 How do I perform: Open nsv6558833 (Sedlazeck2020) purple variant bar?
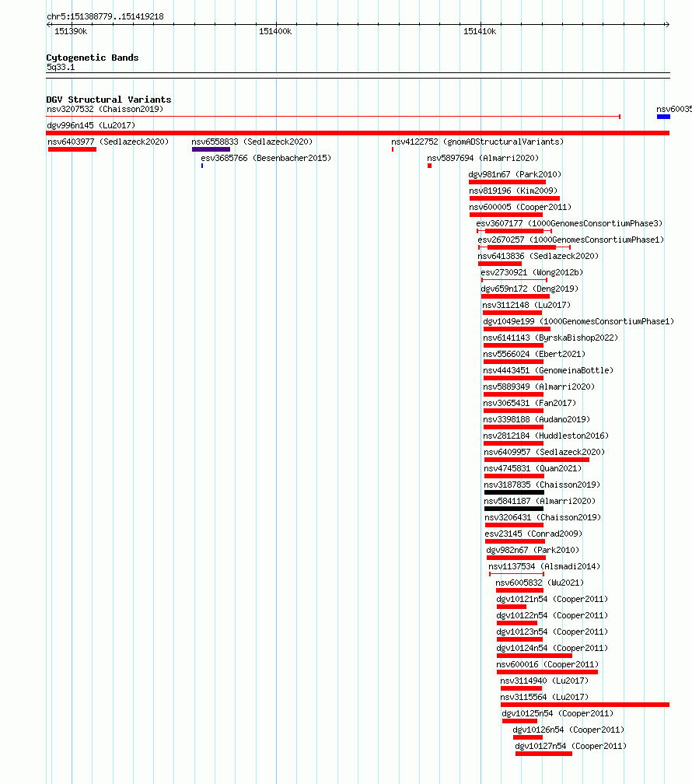coord(211,149)
